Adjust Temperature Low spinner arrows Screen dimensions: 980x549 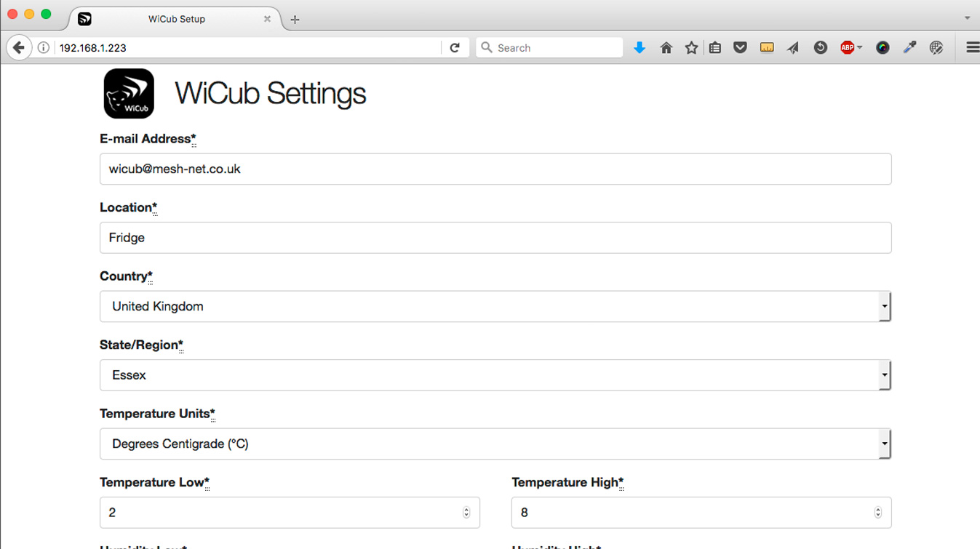(x=466, y=513)
